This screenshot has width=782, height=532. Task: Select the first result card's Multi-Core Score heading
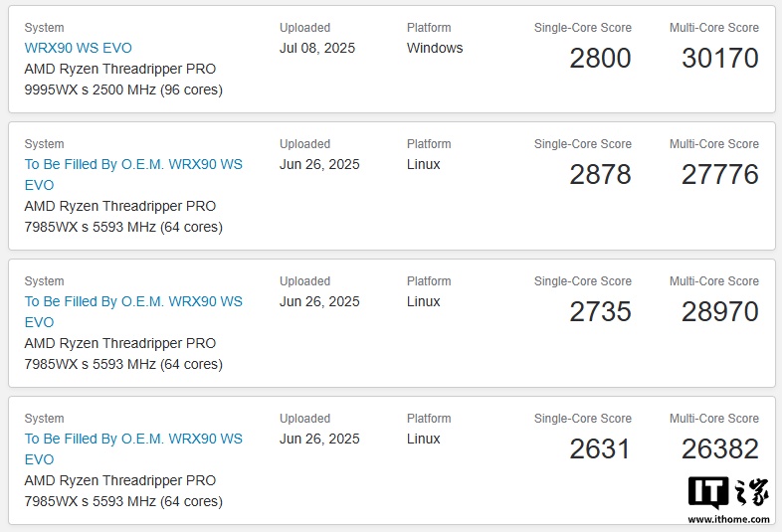[714, 28]
